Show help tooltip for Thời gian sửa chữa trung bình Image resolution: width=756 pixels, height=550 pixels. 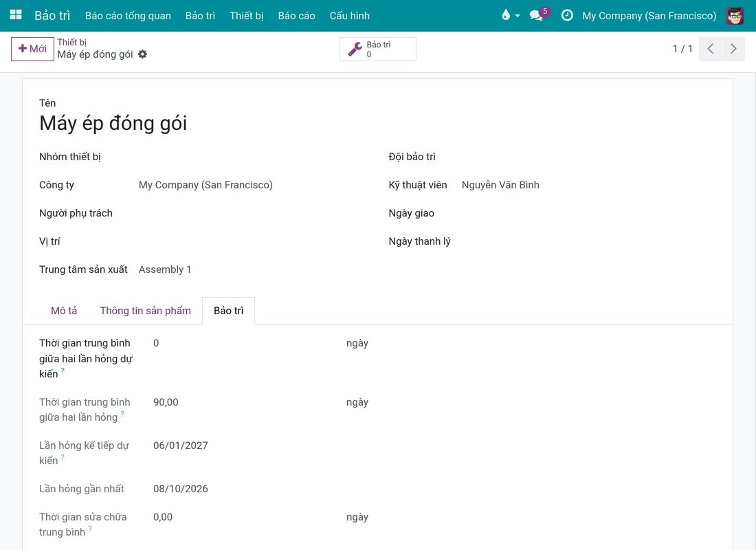[x=90, y=528]
